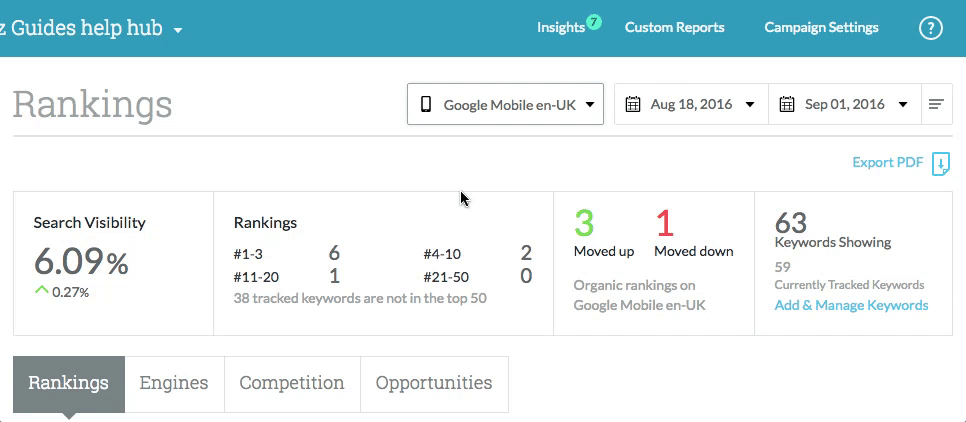This screenshot has height=422, width=966.
Task: Click 'Organic rankings on Google Mobile en-UK' text
Action: (x=639, y=295)
